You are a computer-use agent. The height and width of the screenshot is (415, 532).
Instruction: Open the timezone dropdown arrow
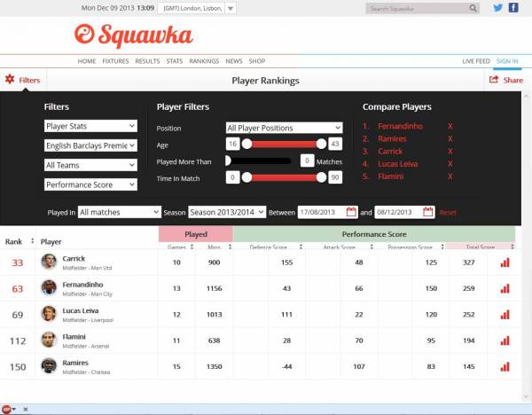click(231, 8)
